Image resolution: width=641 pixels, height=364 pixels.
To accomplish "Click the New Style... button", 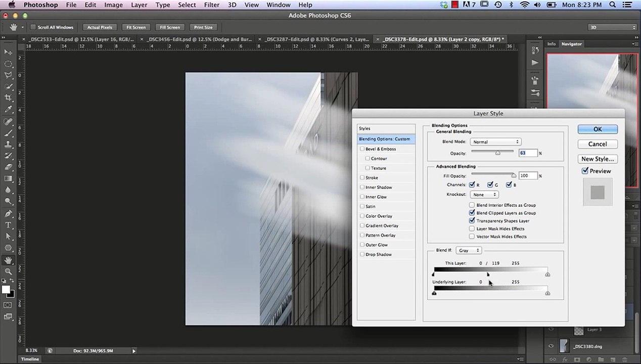I will (598, 159).
